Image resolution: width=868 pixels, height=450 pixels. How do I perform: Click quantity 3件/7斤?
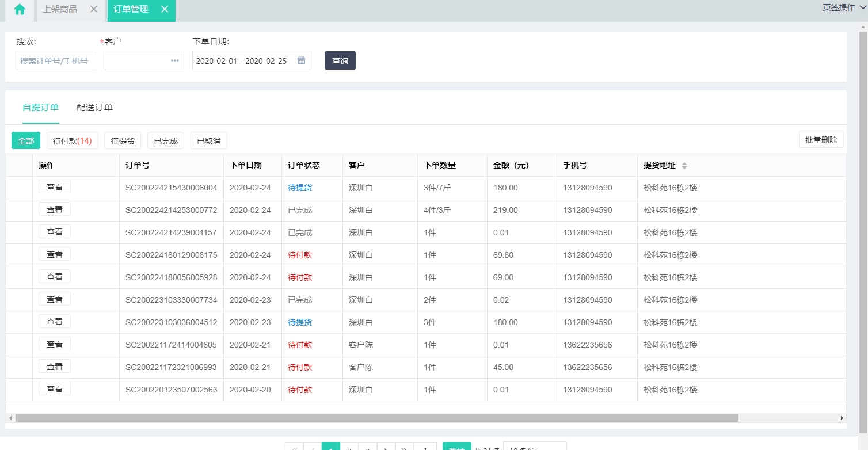coord(437,188)
